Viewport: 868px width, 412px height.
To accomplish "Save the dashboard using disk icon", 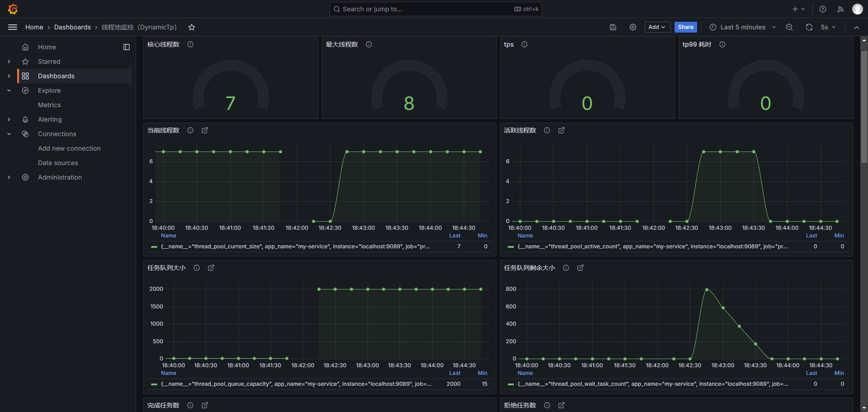I will [x=613, y=27].
